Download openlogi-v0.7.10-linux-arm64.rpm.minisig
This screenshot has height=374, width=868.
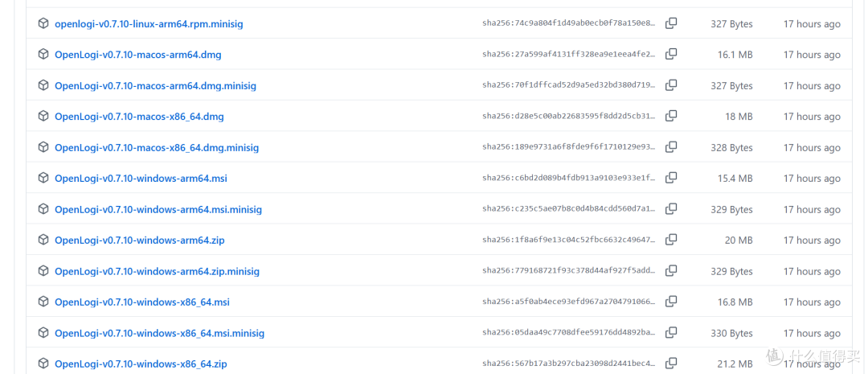(x=149, y=24)
